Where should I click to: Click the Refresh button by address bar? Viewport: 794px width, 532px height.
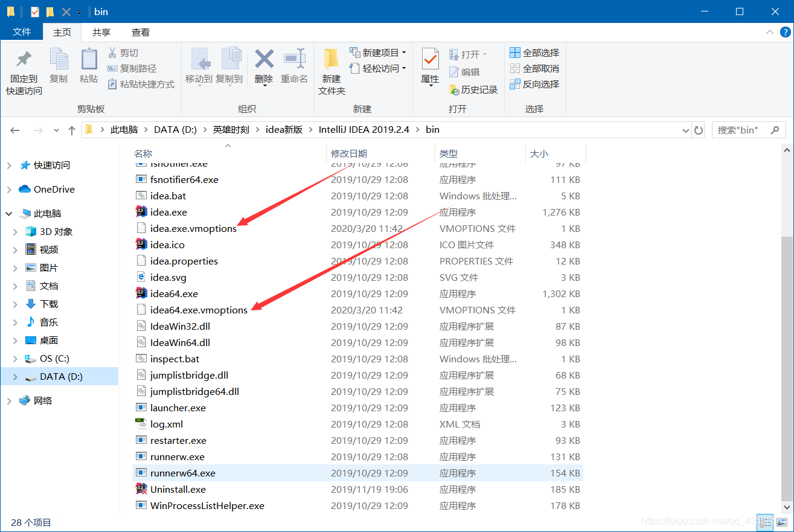pyautogui.click(x=699, y=130)
